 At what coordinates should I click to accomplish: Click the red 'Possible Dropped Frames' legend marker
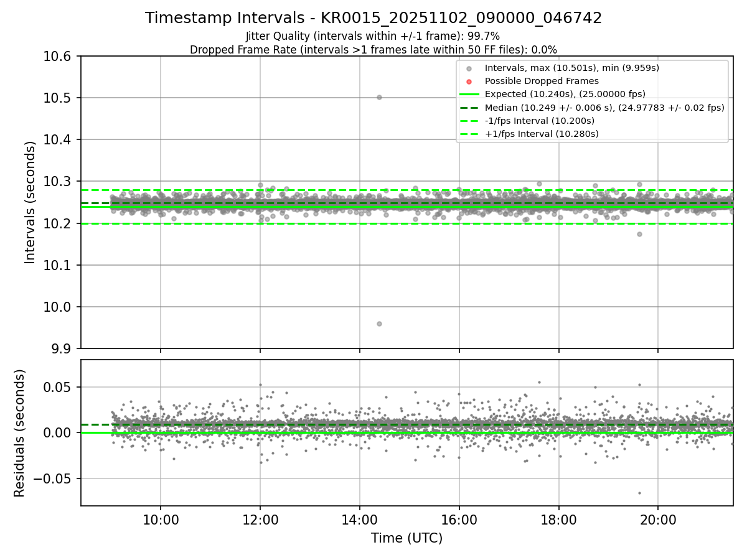point(469,82)
